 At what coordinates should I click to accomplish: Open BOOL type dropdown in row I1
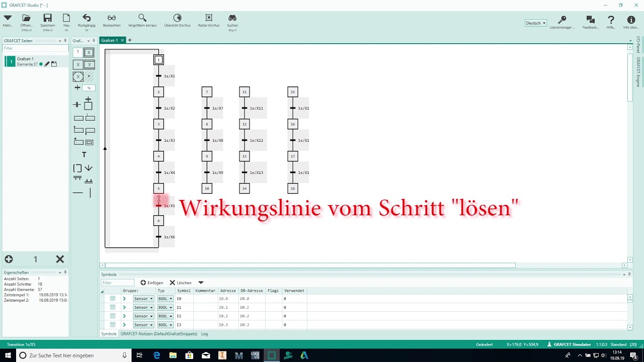tap(165, 307)
